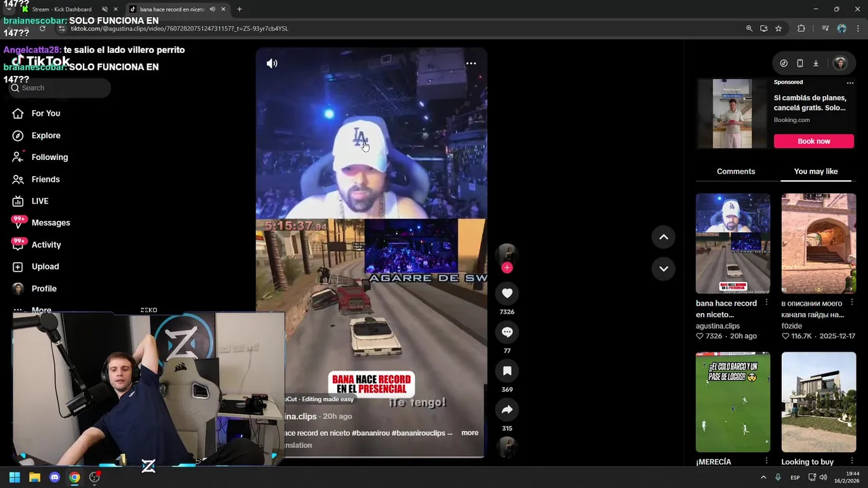Open Explore page in sidebar
Viewport: 868px width, 488px height.
click(37, 136)
